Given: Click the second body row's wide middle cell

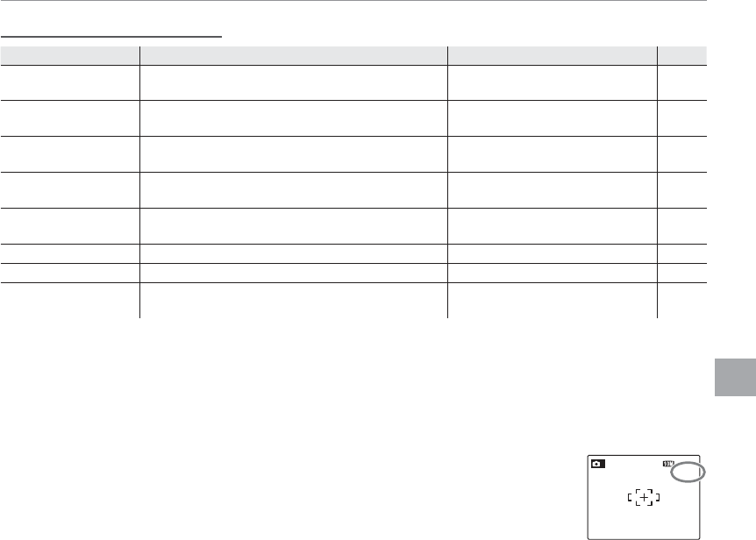Looking at the screenshot, I should click(x=294, y=117).
